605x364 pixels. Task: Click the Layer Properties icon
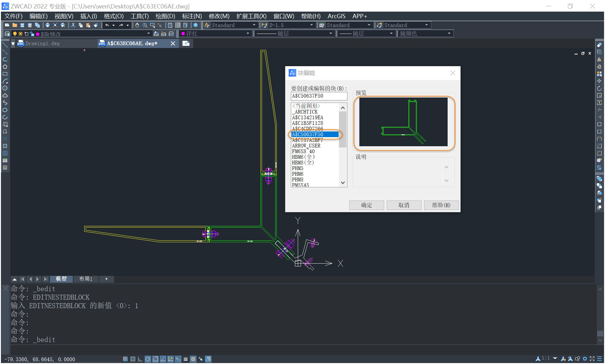point(7,34)
